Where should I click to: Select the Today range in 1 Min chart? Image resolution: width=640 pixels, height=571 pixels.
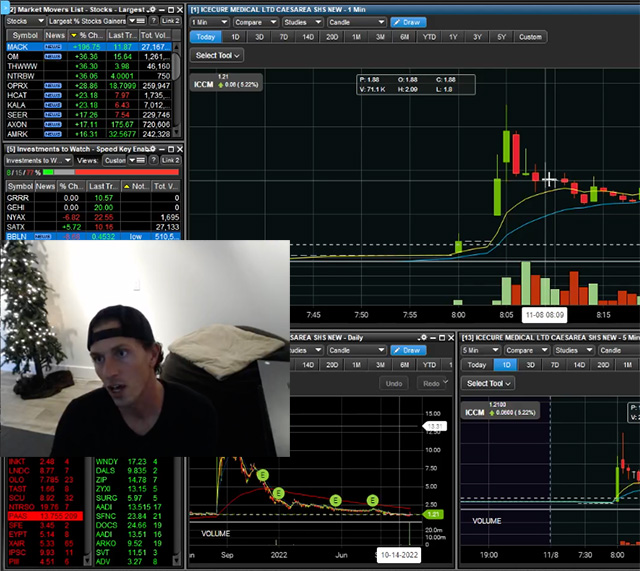(x=205, y=37)
